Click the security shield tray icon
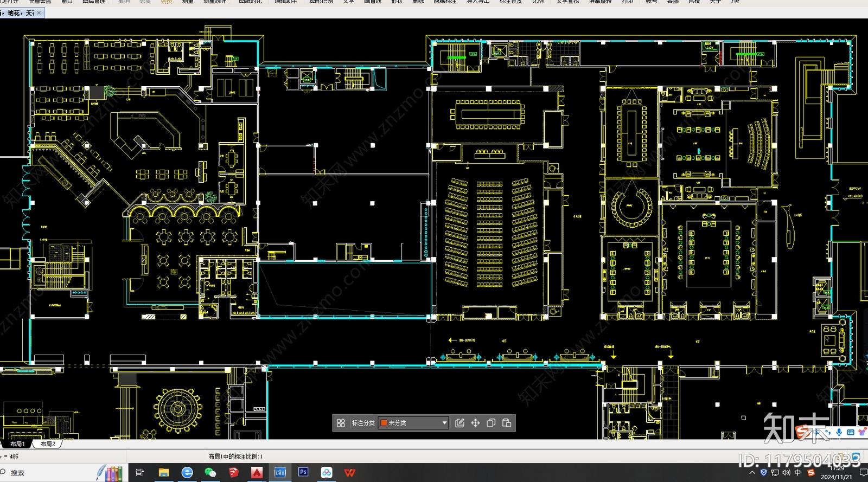The height and width of the screenshot is (482, 868). point(763,473)
